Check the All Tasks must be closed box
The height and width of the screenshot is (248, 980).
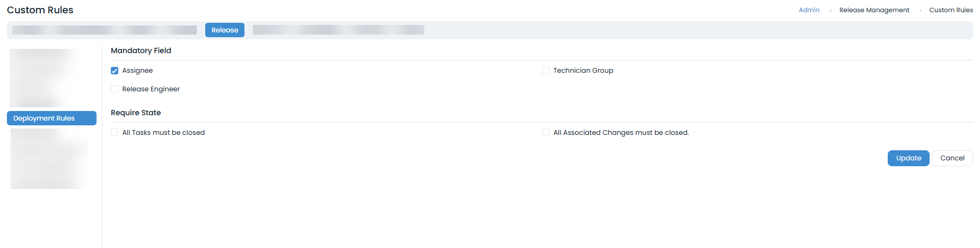pyautogui.click(x=115, y=133)
